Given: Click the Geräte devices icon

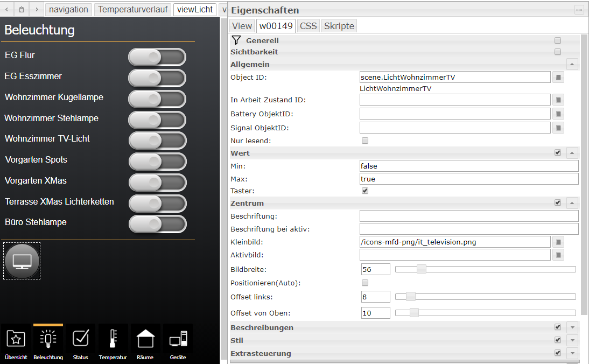Looking at the screenshot, I should coord(178,339).
